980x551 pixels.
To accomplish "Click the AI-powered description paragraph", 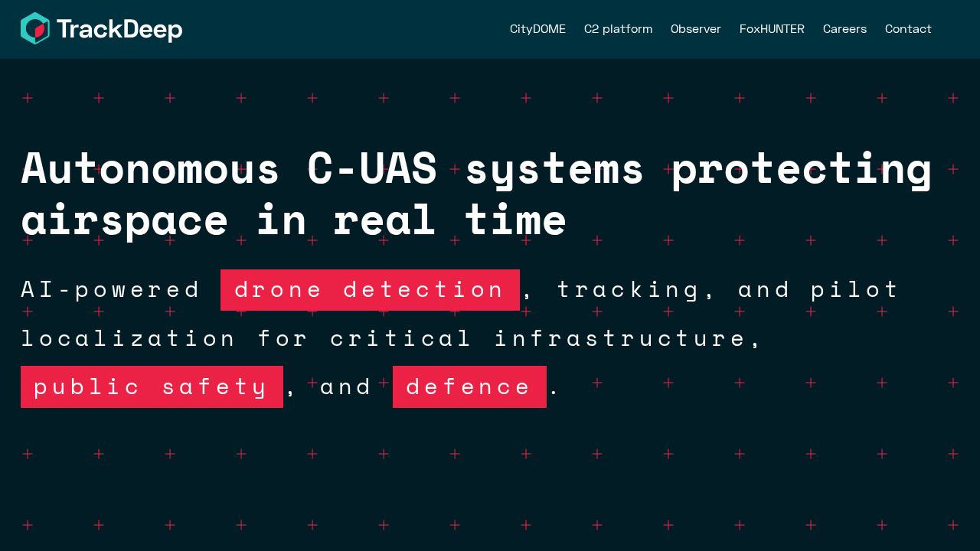I will point(383,337).
